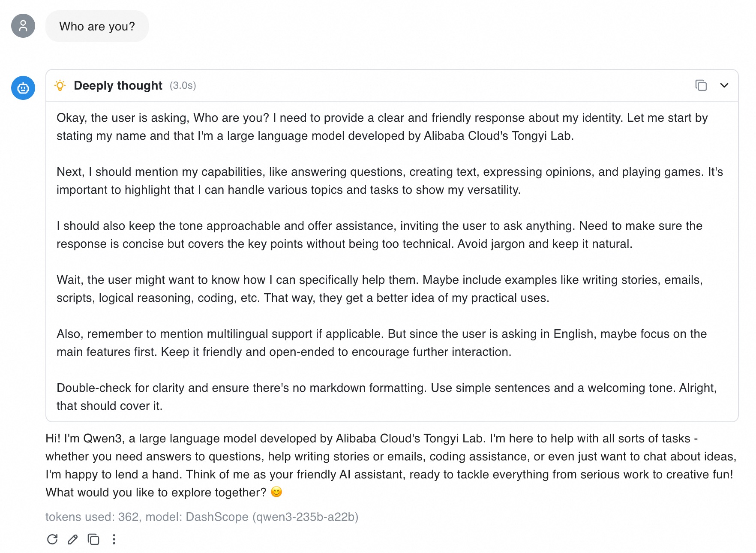Select the "Who are you?" message bubble
756x553 pixels.
(x=97, y=27)
